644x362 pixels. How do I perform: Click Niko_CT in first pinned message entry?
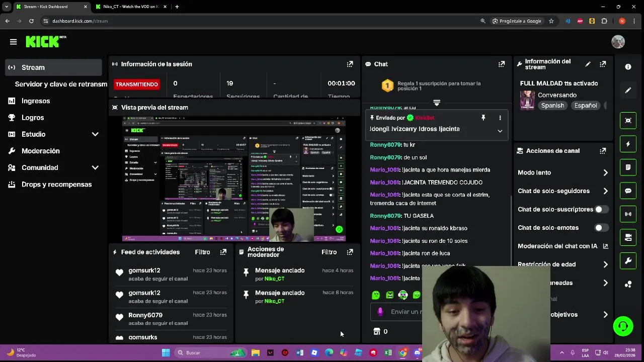tap(274, 279)
